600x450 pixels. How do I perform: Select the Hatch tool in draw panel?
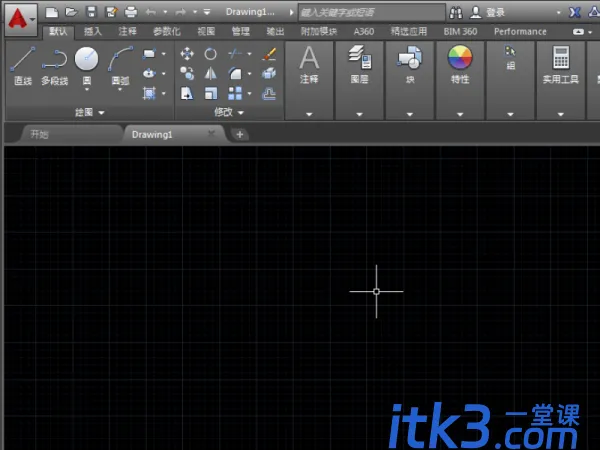[x=149, y=93]
